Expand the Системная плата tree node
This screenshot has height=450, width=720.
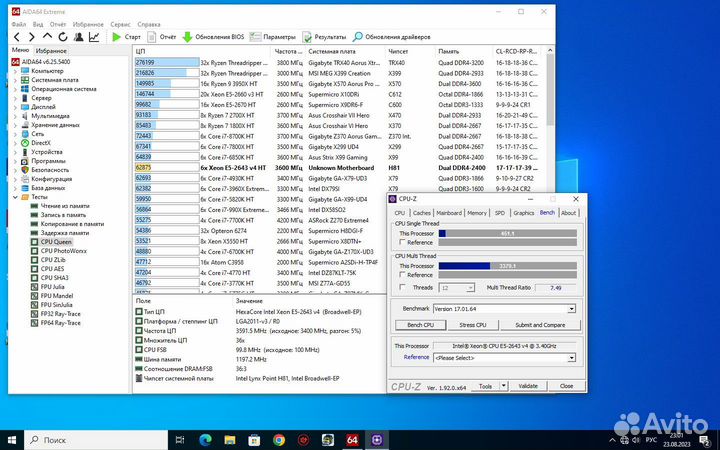pos(15,80)
